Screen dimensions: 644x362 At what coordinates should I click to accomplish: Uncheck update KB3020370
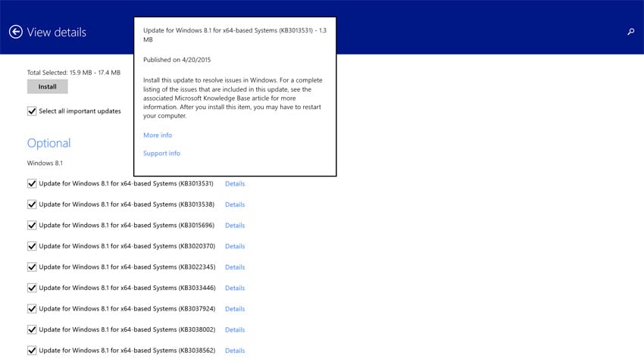[x=32, y=246]
